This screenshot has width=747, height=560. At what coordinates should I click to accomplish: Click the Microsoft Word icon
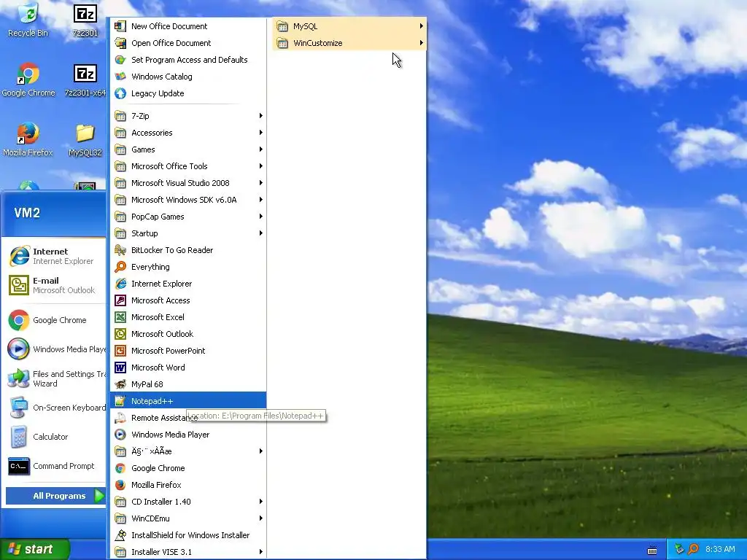pyautogui.click(x=120, y=367)
